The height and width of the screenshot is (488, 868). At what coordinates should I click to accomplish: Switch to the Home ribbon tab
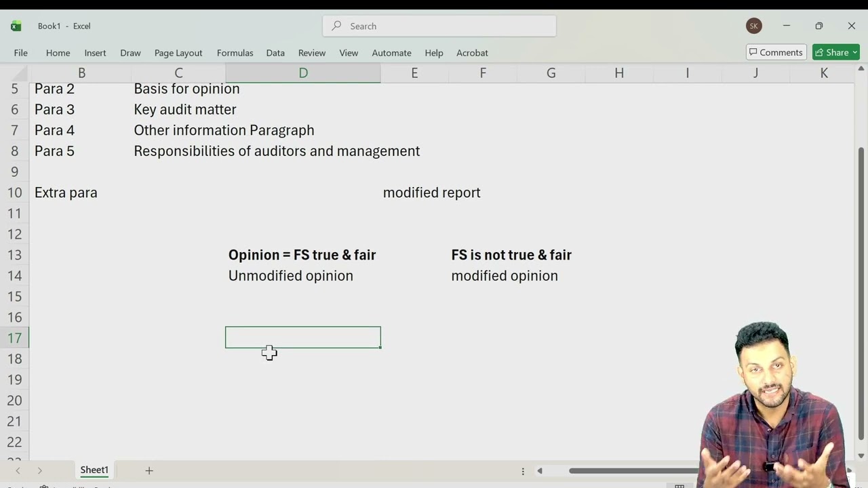pyautogui.click(x=58, y=53)
